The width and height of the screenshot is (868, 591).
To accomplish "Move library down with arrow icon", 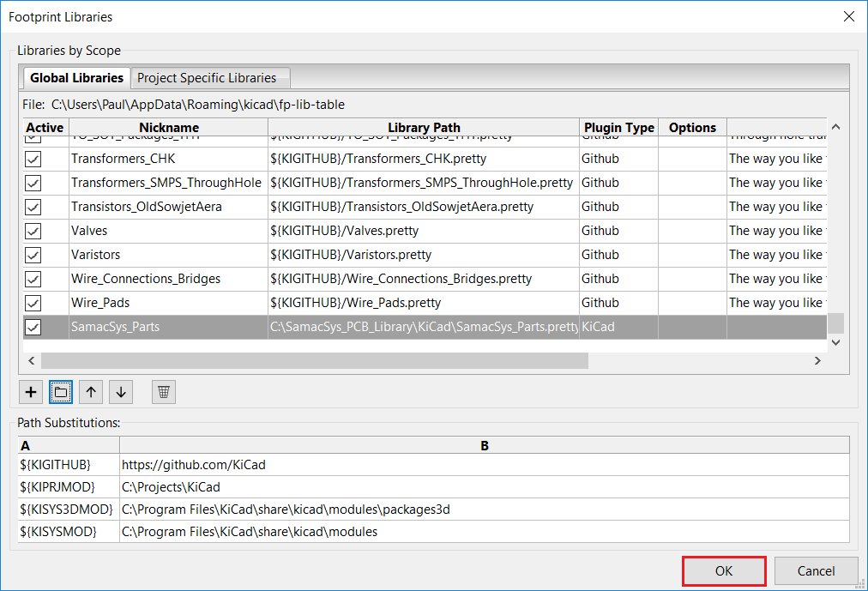I will pos(121,392).
